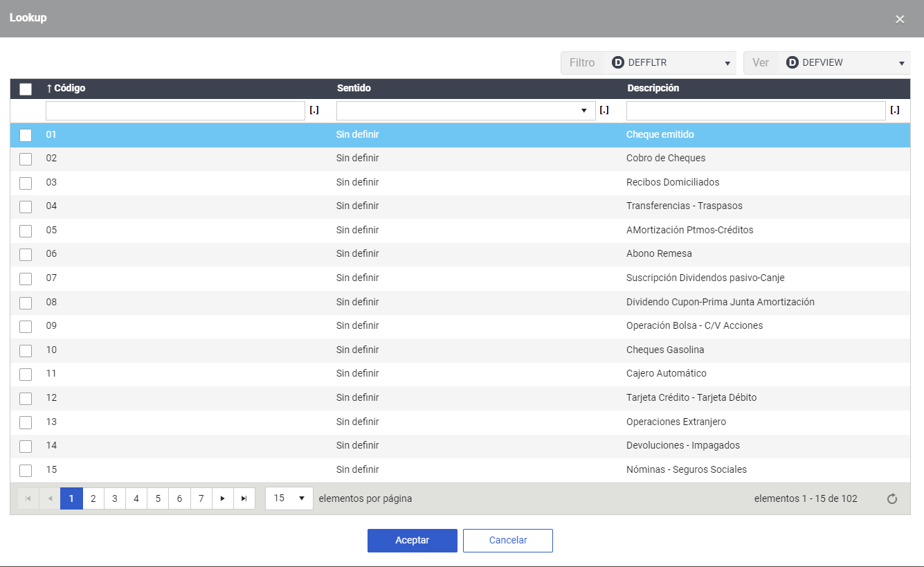
Task: Click the refresh icon in the pager bar
Action: tap(892, 498)
